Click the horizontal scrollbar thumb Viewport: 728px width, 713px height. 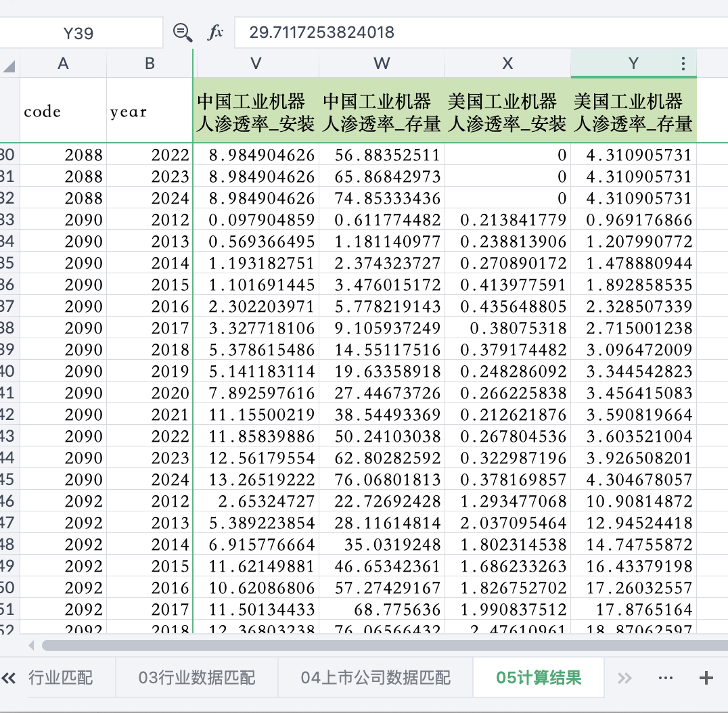pyautogui.click(x=384, y=645)
